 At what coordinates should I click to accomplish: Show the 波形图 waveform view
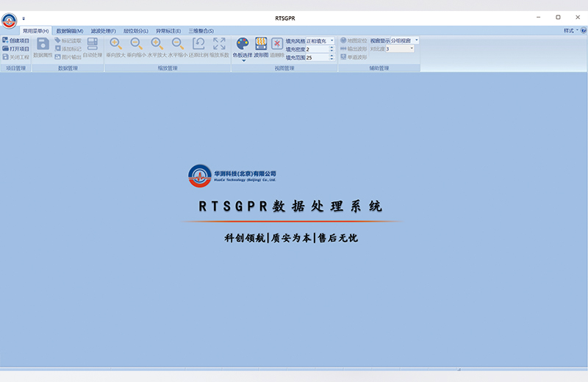coord(261,44)
